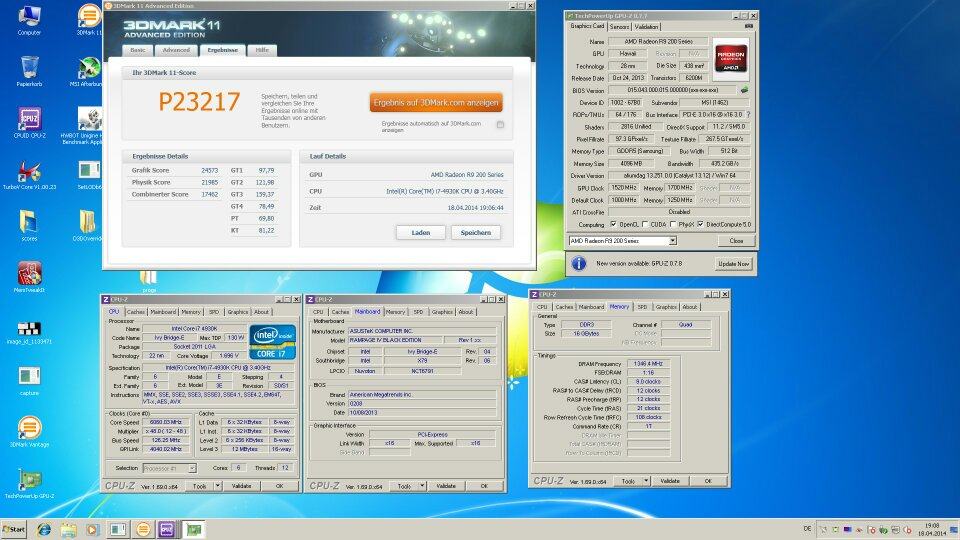Click the Close button in GPU-Z

pos(736,241)
